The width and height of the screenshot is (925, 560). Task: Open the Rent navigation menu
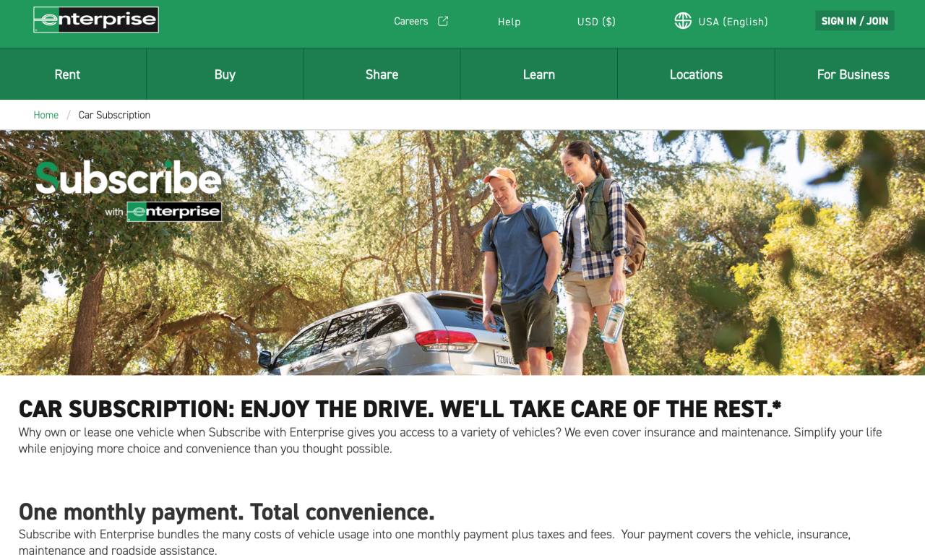click(x=67, y=74)
